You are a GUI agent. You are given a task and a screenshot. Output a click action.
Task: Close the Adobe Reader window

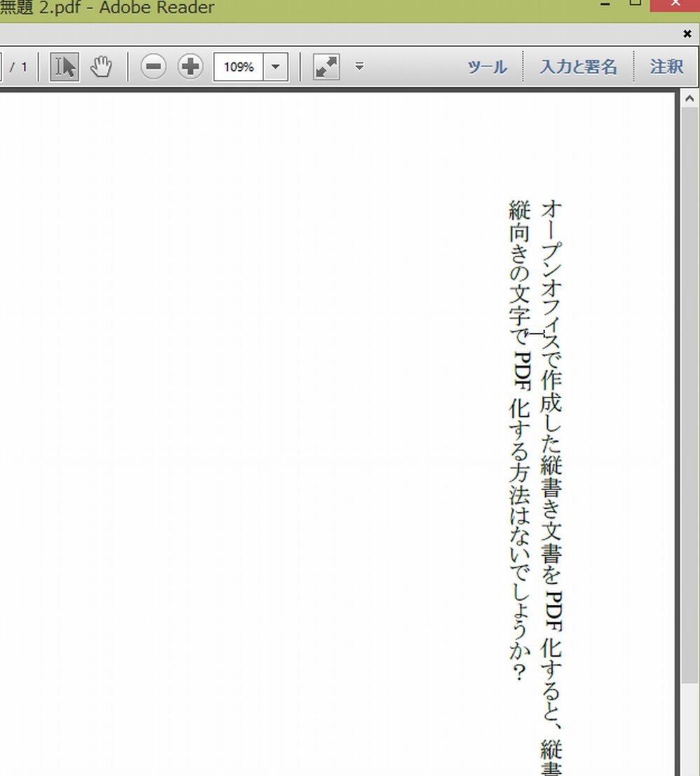pos(675,4)
